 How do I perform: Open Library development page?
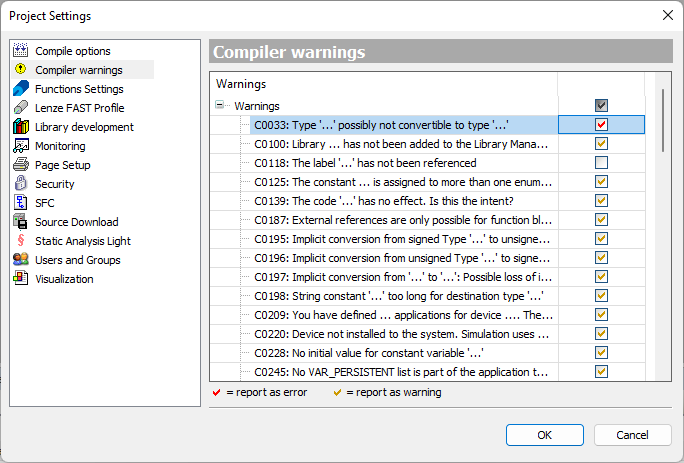click(84, 127)
